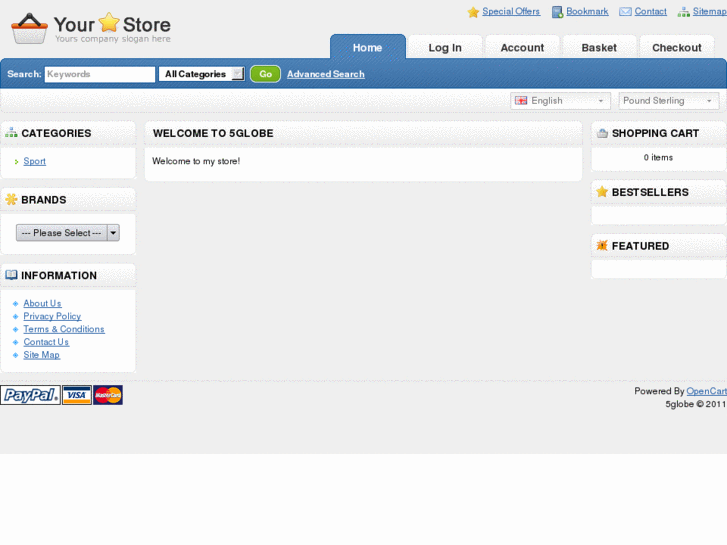The image size is (727, 545).
Task: Click the 'Welcome to 5globe' heading
Action: tap(213, 133)
